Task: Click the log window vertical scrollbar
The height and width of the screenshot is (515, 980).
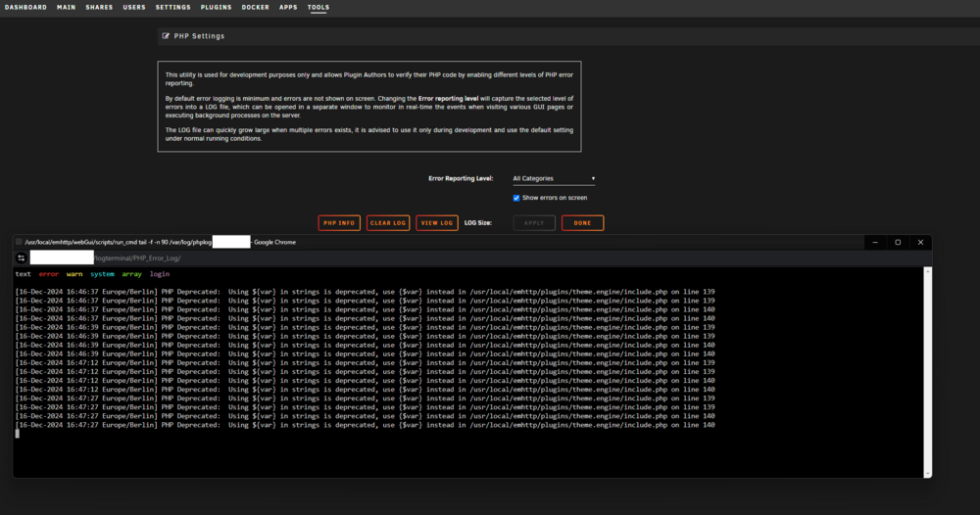Action: pyautogui.click(x=927, y=372)
